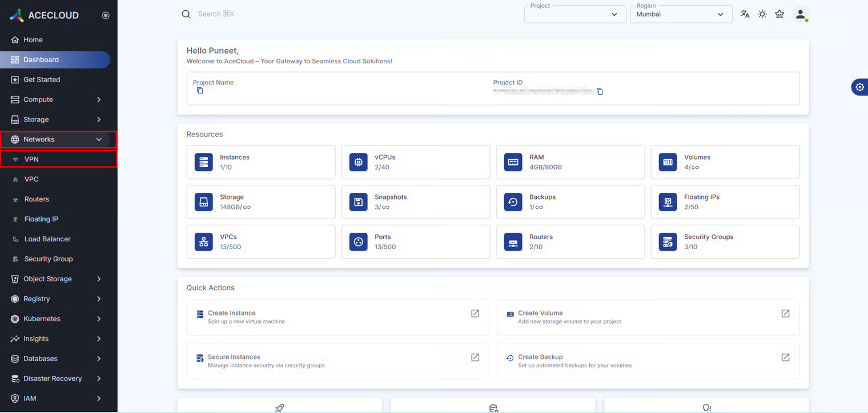Open the user profile avatar
This screenshot has width=868, height=413.
[x=800, y=15]
